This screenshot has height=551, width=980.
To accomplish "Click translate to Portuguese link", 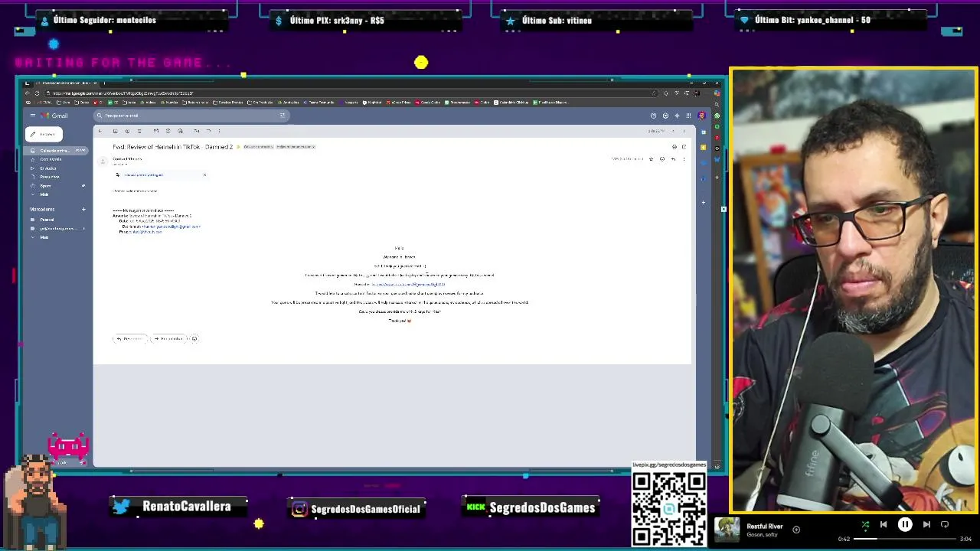I will 143,174.
